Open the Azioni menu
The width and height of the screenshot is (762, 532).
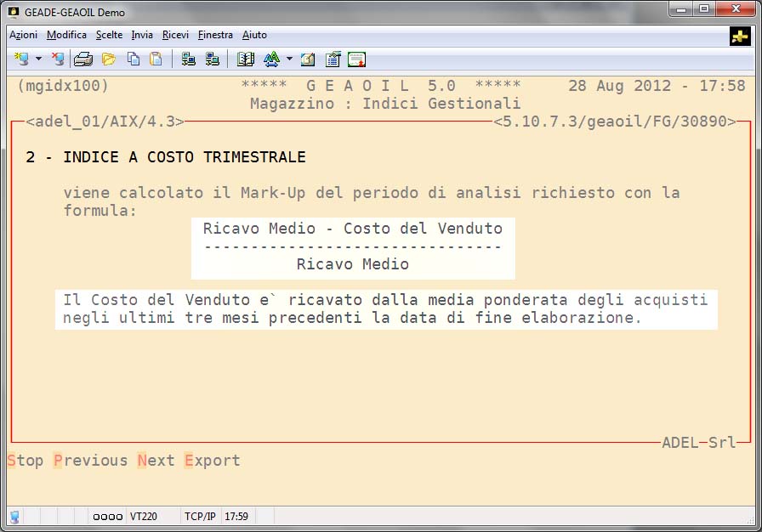click(23, 35)
